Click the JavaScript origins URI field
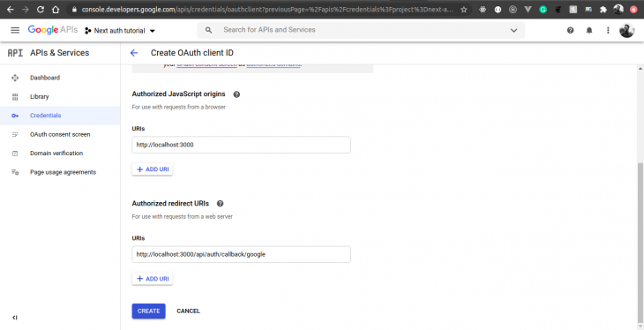644x330 pixels. coord(241,145)
